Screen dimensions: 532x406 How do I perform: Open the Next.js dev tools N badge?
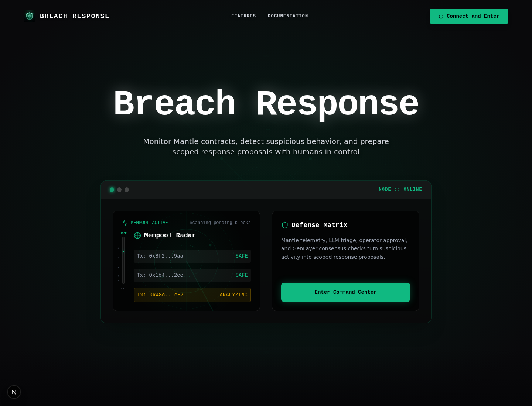[14, 392]
